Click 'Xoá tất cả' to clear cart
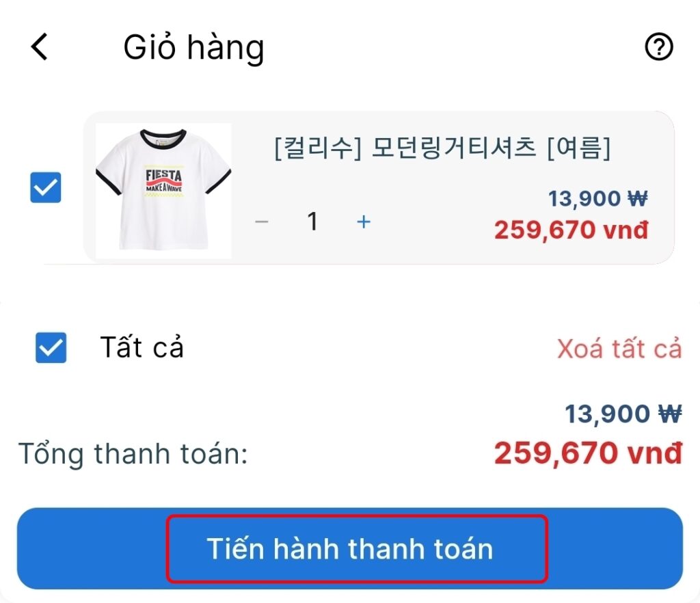 coord(619,348)
